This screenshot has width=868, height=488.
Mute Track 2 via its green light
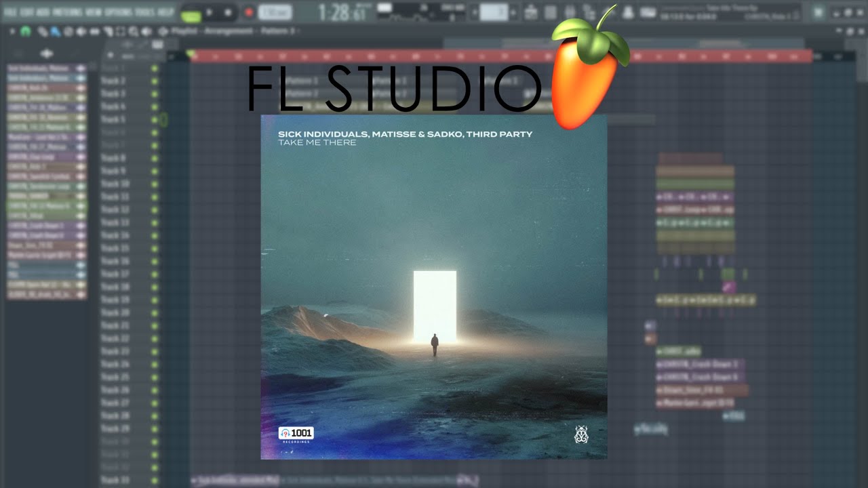pos(155,81)
